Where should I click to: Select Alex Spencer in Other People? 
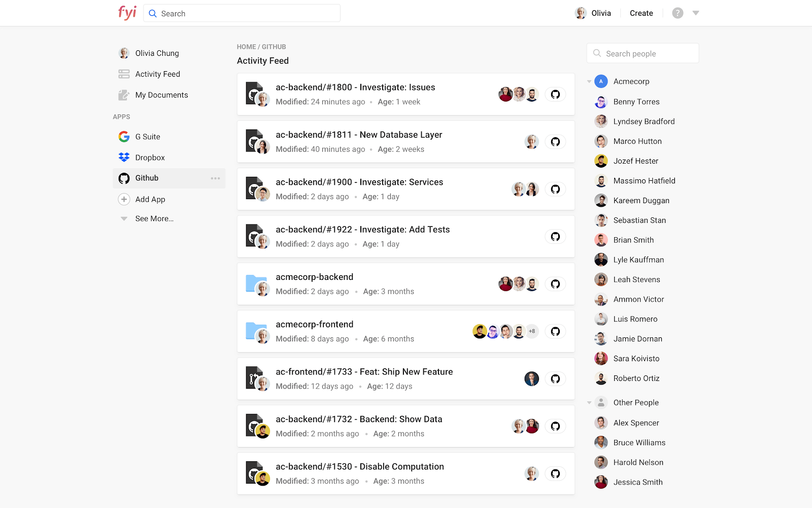click(627, 423)
